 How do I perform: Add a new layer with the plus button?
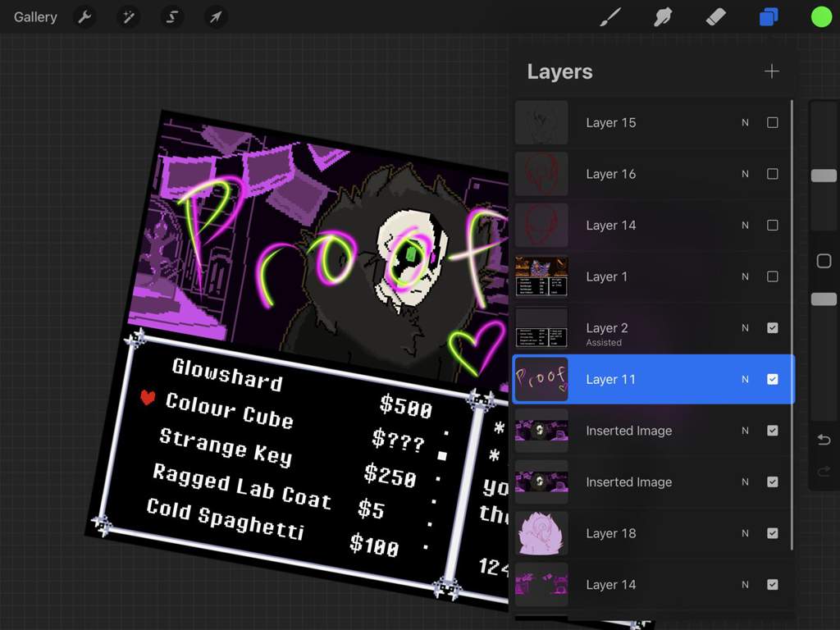pos(771,71)
